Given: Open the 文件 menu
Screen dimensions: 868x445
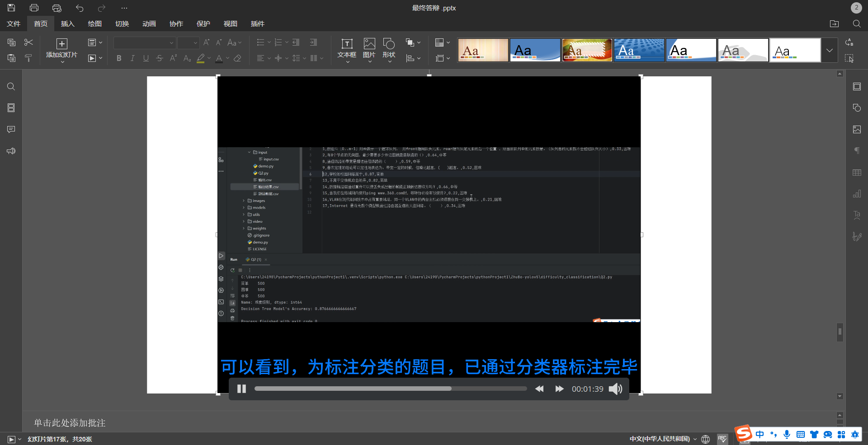Looking at the screenshot, I should pyautogui.click(x=14, y=23).
